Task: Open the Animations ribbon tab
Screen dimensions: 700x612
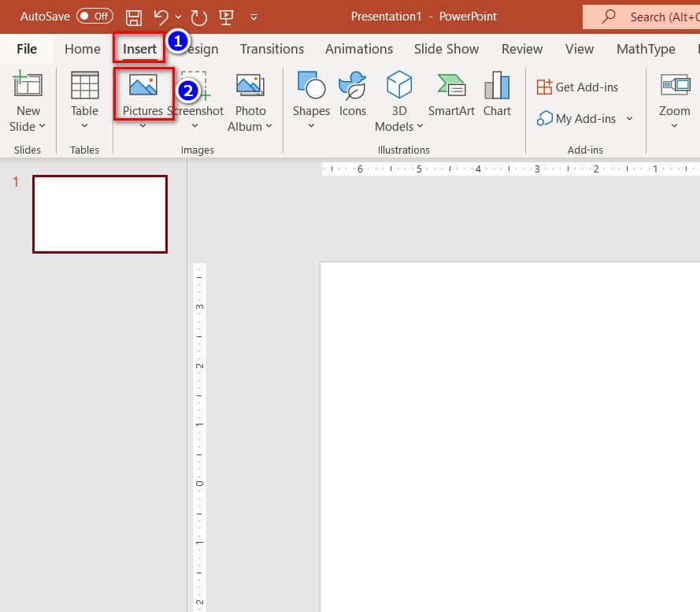Action: pos(359,49)
